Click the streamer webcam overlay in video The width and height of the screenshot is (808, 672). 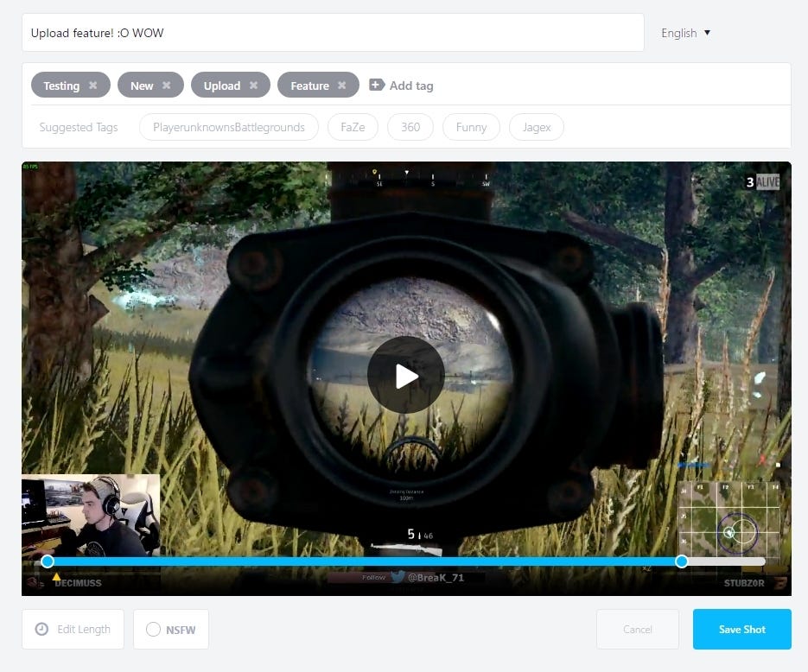(x=91, y=516)
